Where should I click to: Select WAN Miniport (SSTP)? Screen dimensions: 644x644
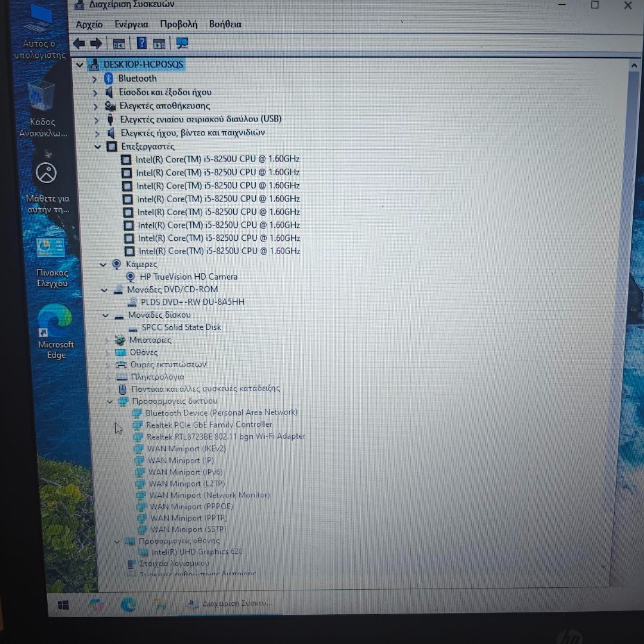click(188, 530)
